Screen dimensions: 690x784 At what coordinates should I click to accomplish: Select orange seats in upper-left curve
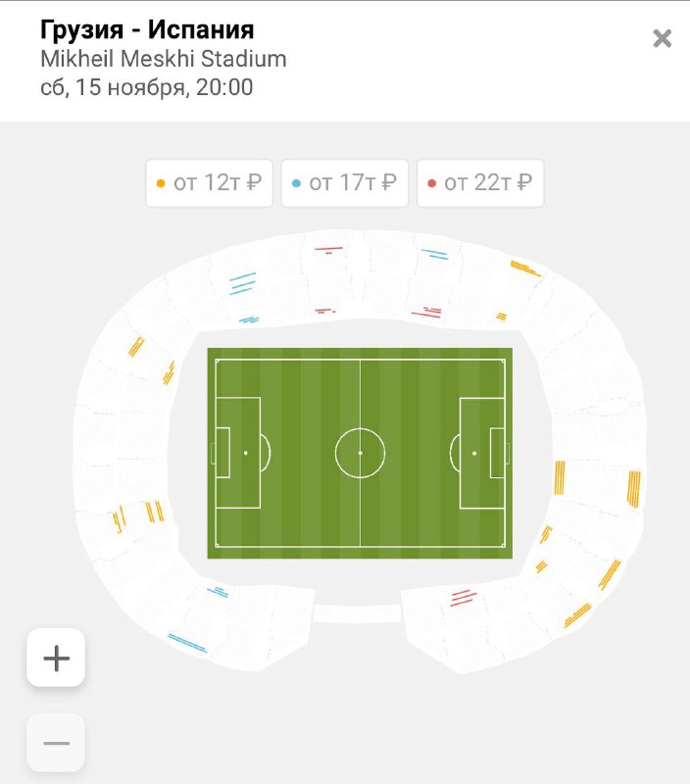click(136, 347)
